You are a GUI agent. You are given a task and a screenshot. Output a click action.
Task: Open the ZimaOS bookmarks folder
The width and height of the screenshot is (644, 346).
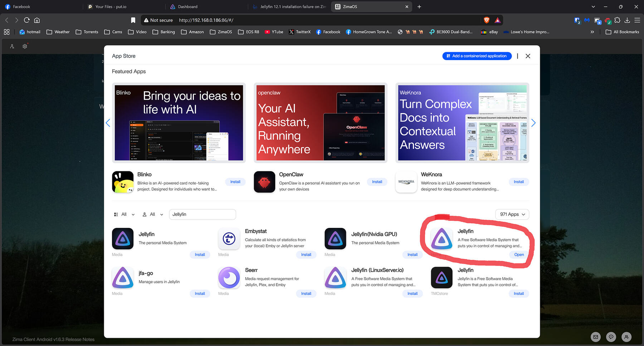(221, 32)
